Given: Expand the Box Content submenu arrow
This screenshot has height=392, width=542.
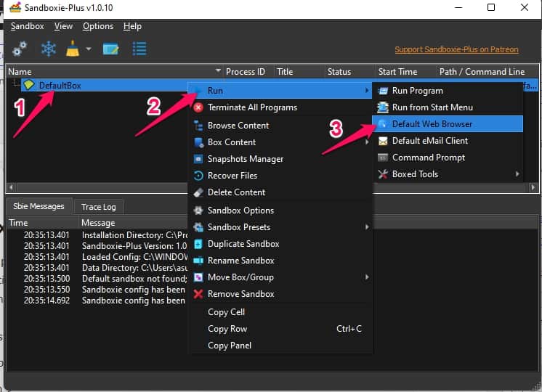Looking at the screenshot, I should coord(366,142).
